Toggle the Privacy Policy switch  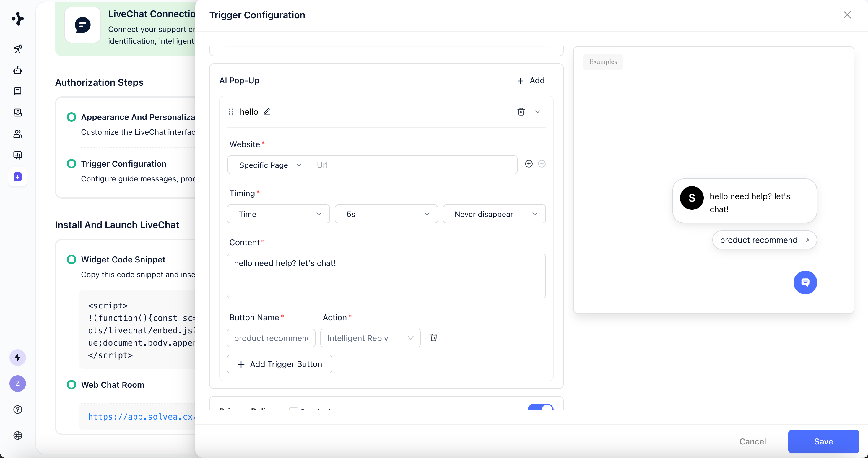[540, 407]
